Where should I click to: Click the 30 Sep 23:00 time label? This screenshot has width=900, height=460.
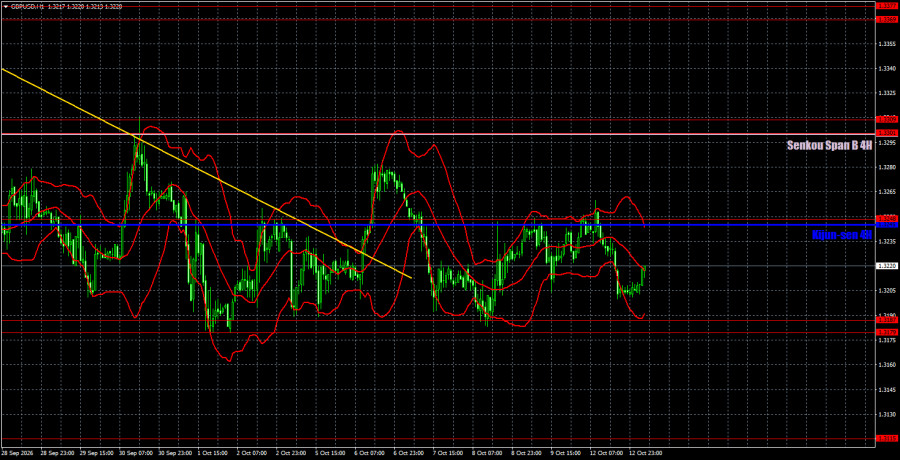pyautogui.click(x=173, y=453)
